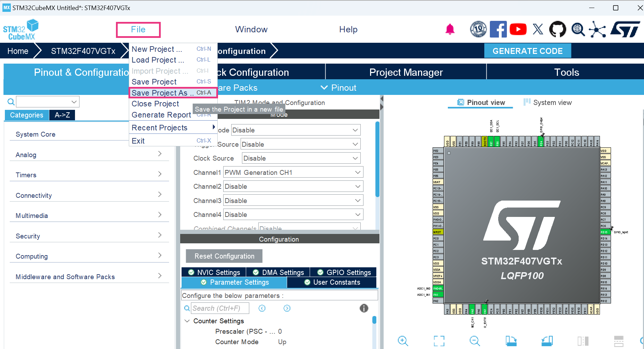This screenshot has width=644, height=349.
Task: Collapse the Counter Settings group
Action: click(x=187, y=321)
